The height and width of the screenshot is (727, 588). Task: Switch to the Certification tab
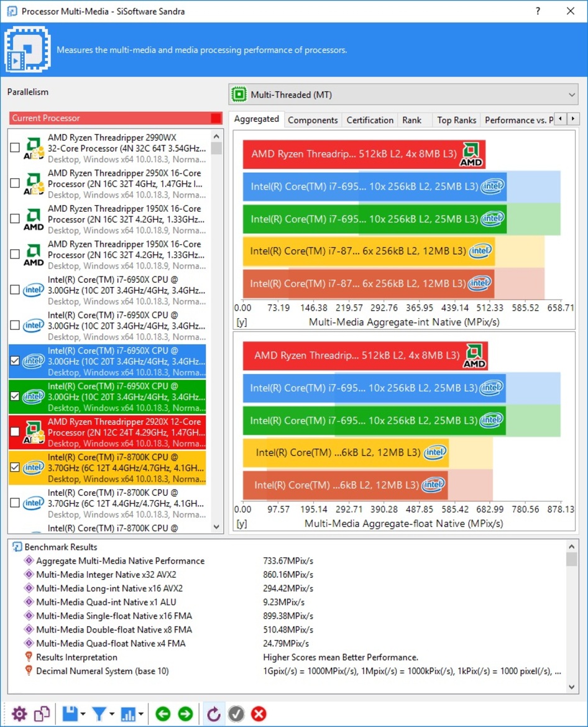370,120
